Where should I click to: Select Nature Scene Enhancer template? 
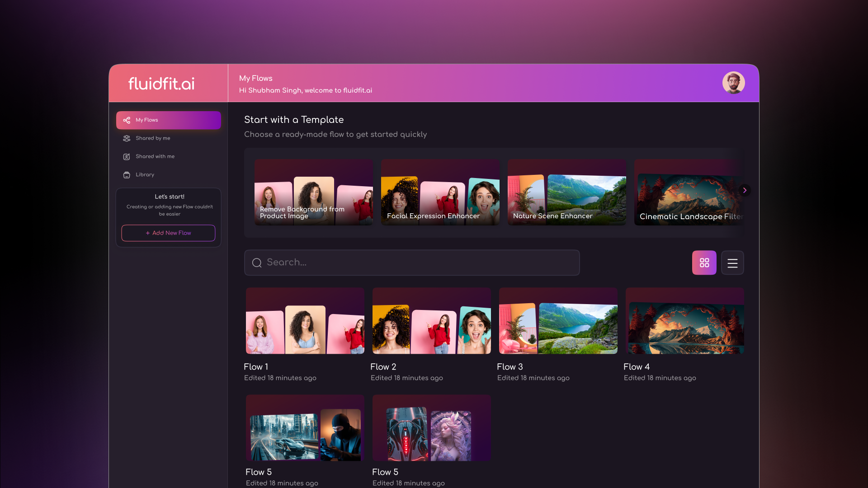click(x=567, y=192)
